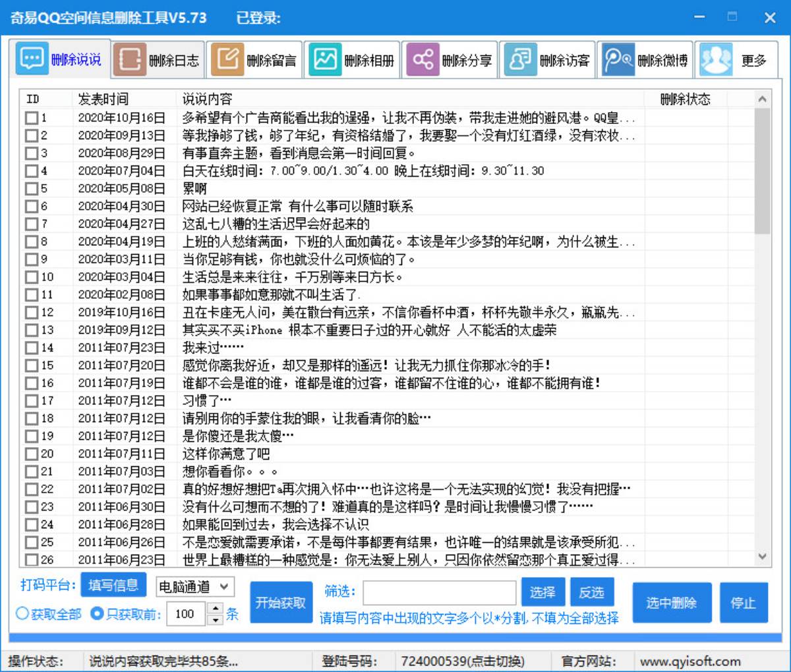791x672 pixels.
Task: Click the 选中删除 button
Action: 671,603
